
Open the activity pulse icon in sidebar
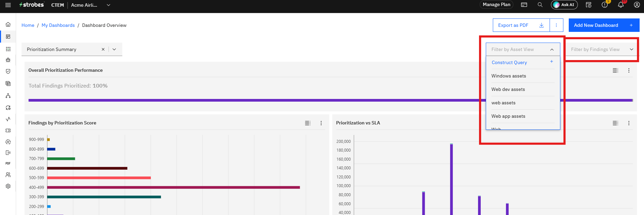coord(8,119)
